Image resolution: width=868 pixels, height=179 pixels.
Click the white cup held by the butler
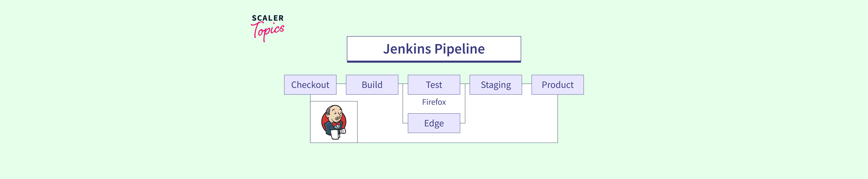[335, 134]
